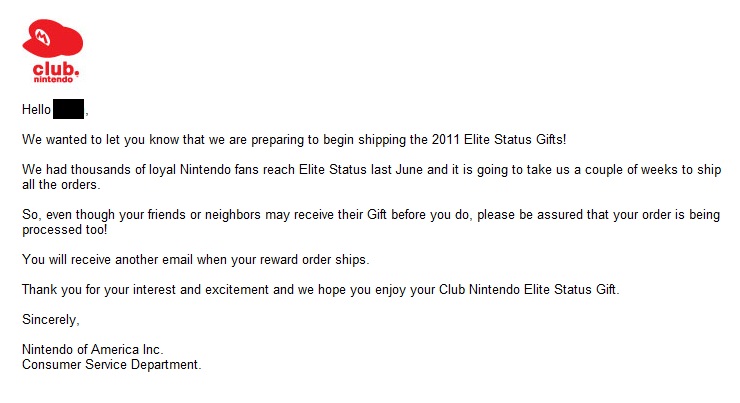The image size is (740, 403).
Task: Click the "nintendo" text under the club logo
Action: (55, 77)
